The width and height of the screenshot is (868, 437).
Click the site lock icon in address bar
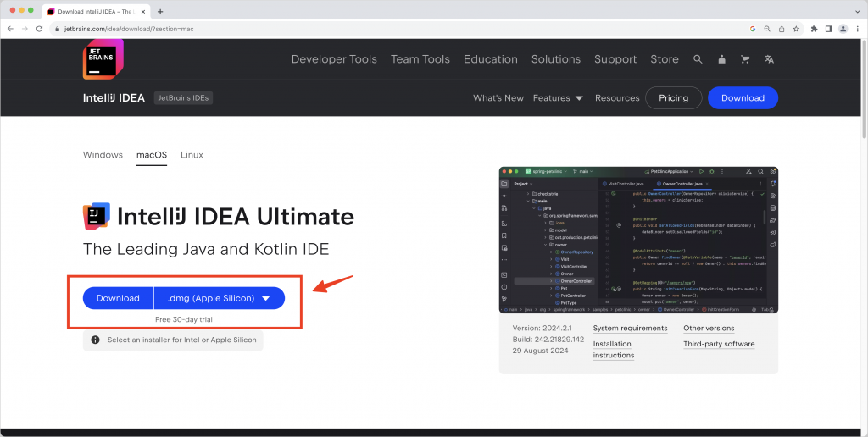[57, 29]
